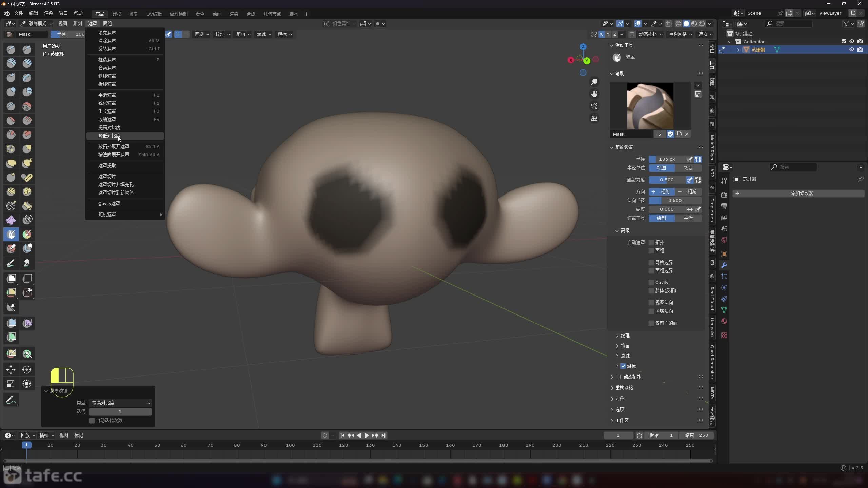The height and width of the screenshot is (488, 868).
Task: Click the 添加修改器 button
Action: tap(802, 193)
